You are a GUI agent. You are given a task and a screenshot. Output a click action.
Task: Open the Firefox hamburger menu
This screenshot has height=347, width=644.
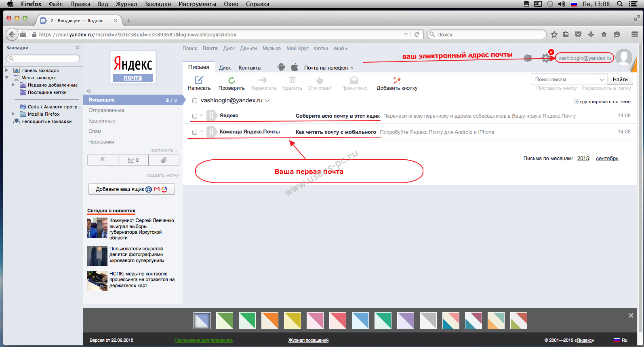(635, 34)
